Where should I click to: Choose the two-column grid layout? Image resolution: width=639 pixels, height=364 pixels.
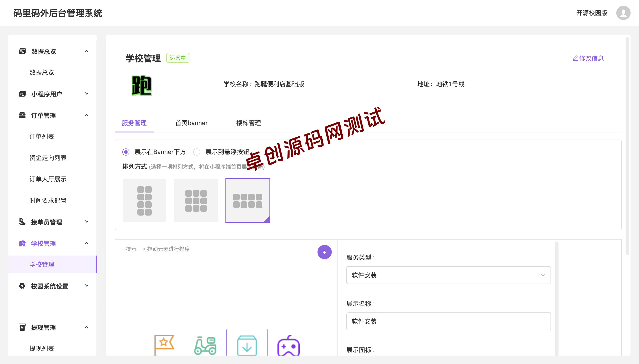coord(144,200)
